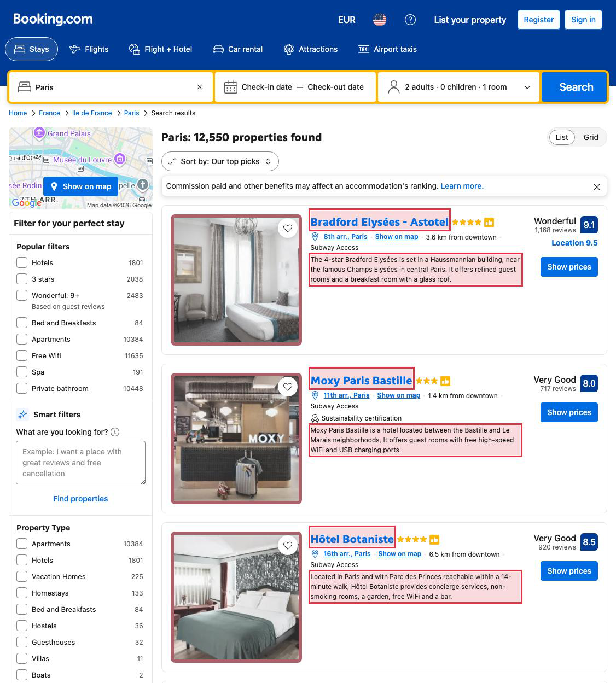
Task: Tick the Private bathroom filter
Action: tap(22, 388)
